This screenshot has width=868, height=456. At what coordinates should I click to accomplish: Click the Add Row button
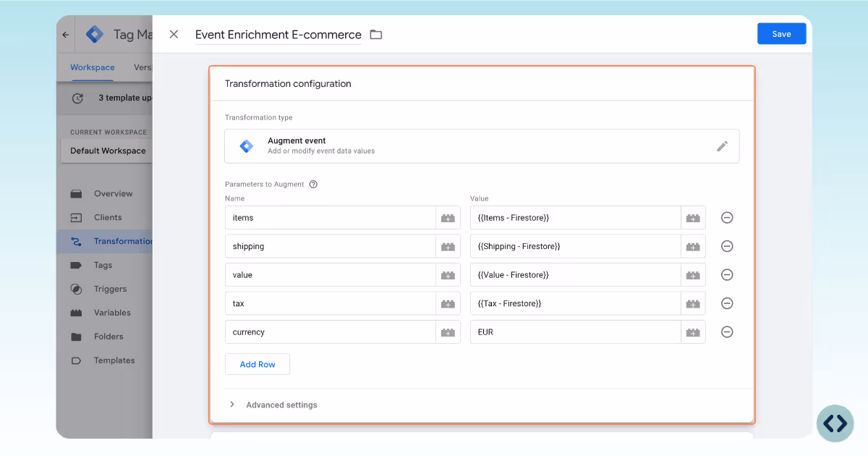258,364
